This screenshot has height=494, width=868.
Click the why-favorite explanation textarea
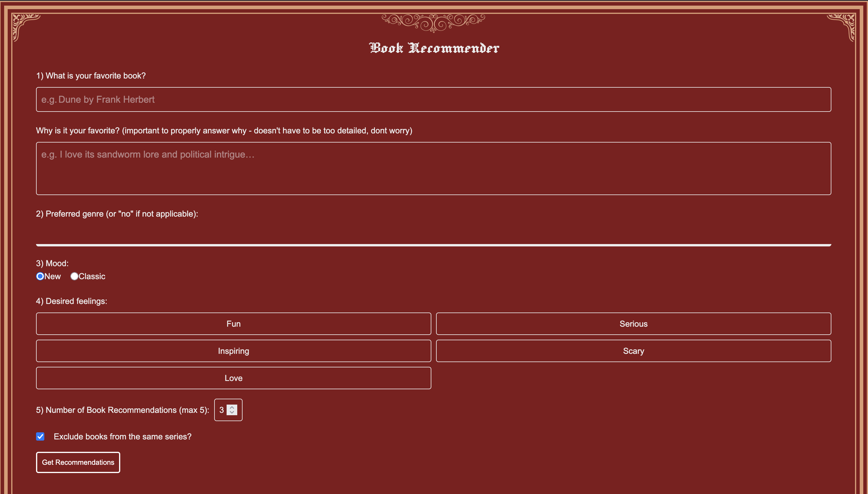click(433, 168)
